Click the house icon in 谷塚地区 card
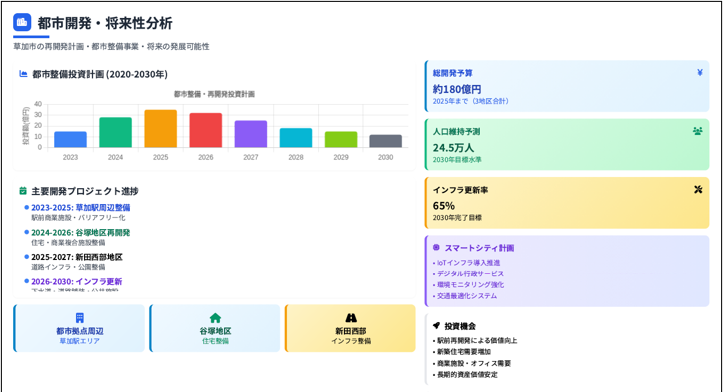The image size is (723, 392). pos(215,318)
